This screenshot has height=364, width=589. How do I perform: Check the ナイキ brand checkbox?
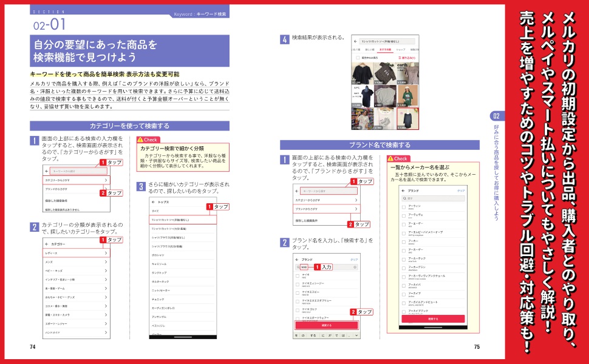pos(298,276)
